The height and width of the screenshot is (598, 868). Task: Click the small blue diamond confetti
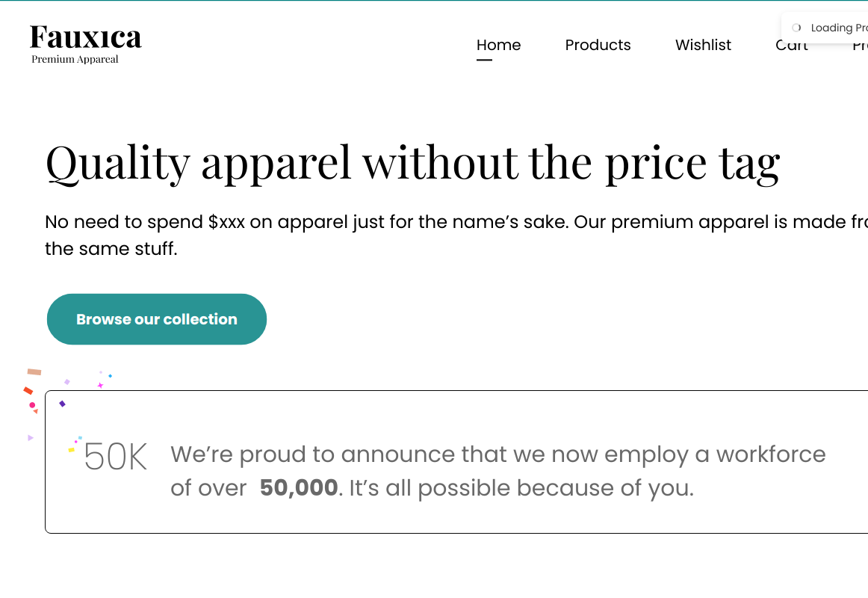[x=111, y=376]
